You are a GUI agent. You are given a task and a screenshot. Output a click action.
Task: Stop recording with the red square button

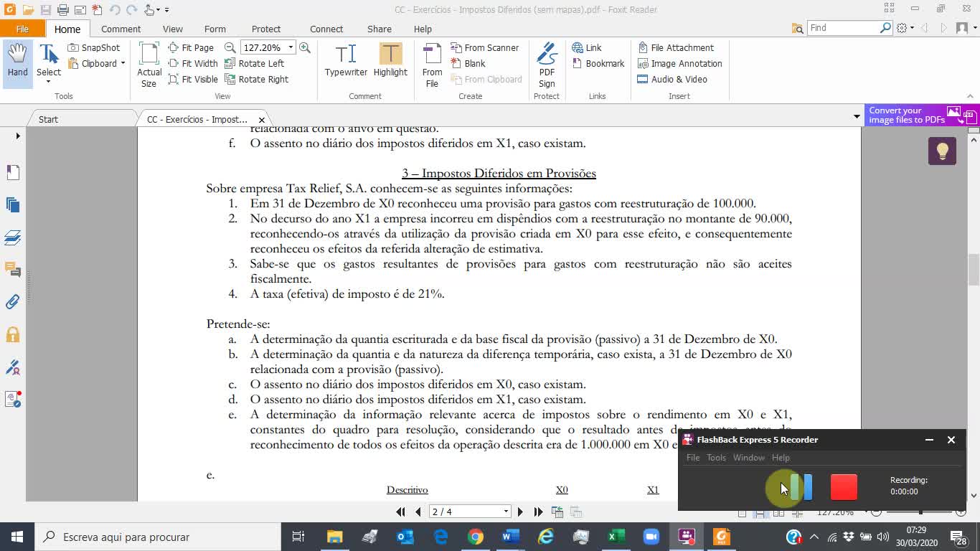844,487
